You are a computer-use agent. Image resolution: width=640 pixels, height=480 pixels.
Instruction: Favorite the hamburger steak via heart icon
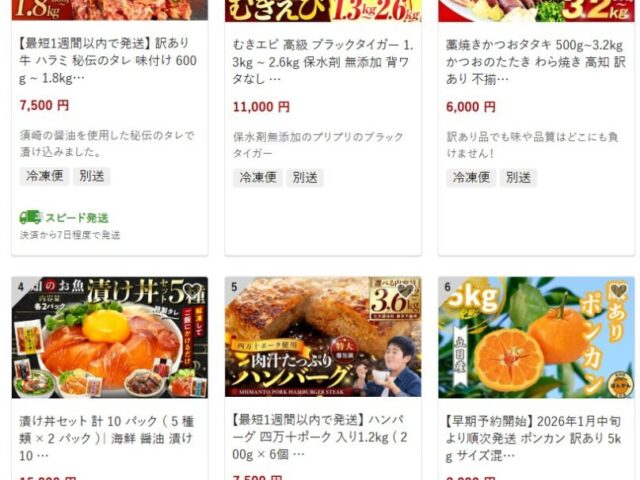[x=405, y=291]
